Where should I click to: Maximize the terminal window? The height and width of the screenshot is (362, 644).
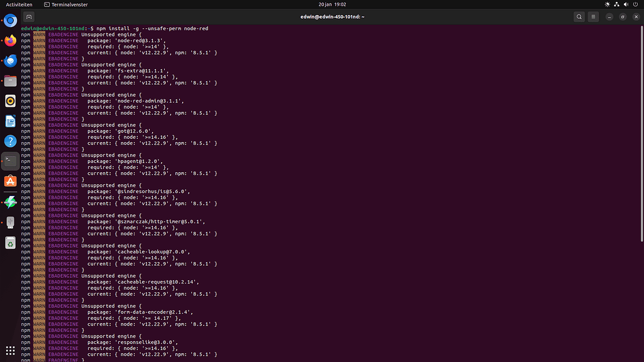pos(623,17)
